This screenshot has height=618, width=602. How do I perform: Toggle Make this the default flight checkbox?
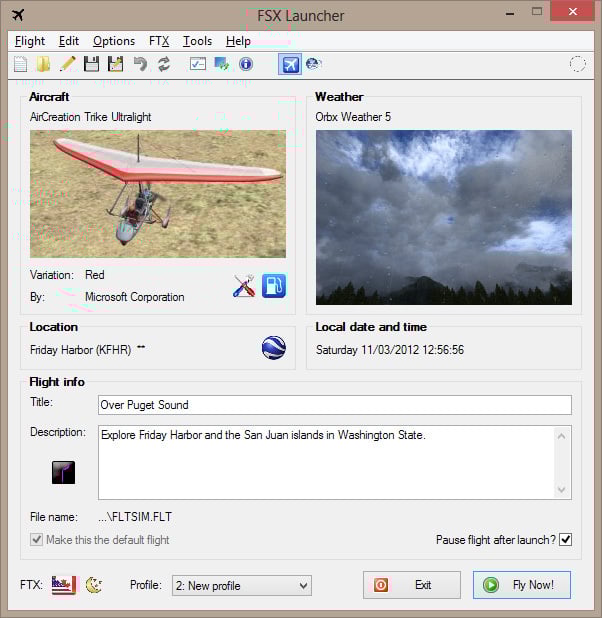point(37,540)
